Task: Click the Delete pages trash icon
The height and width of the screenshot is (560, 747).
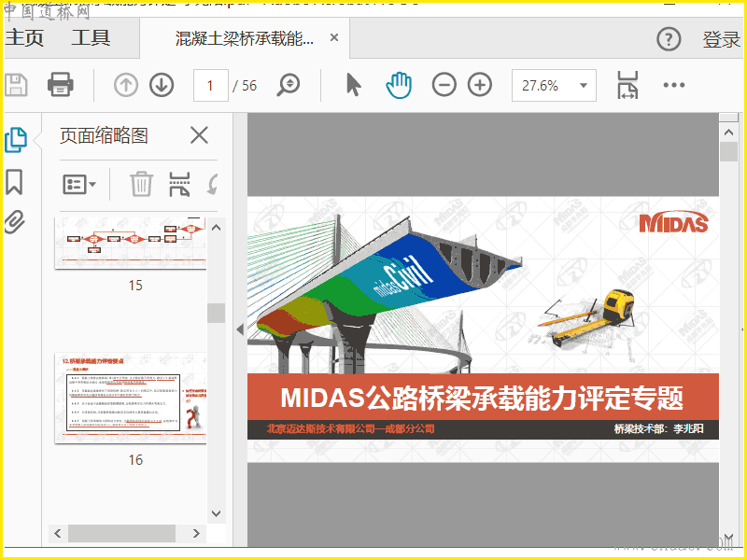Action: pyautogui.click(x=142, y=184)
